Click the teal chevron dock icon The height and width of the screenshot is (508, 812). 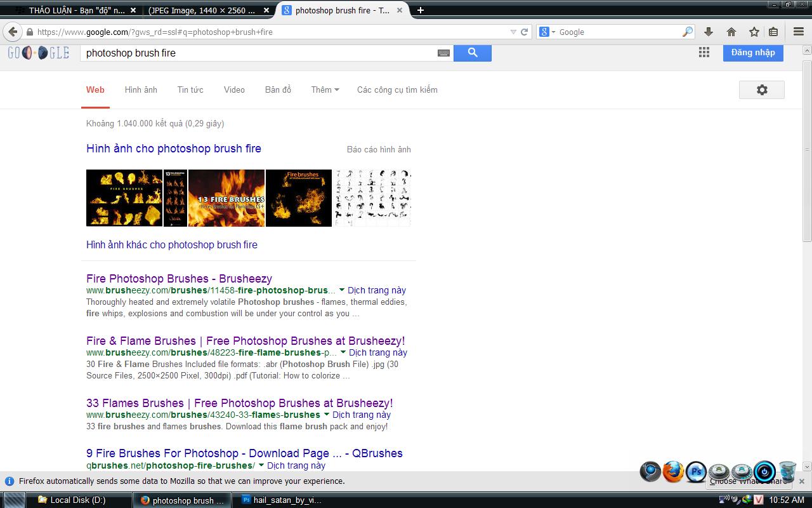[x=742, y=472]
